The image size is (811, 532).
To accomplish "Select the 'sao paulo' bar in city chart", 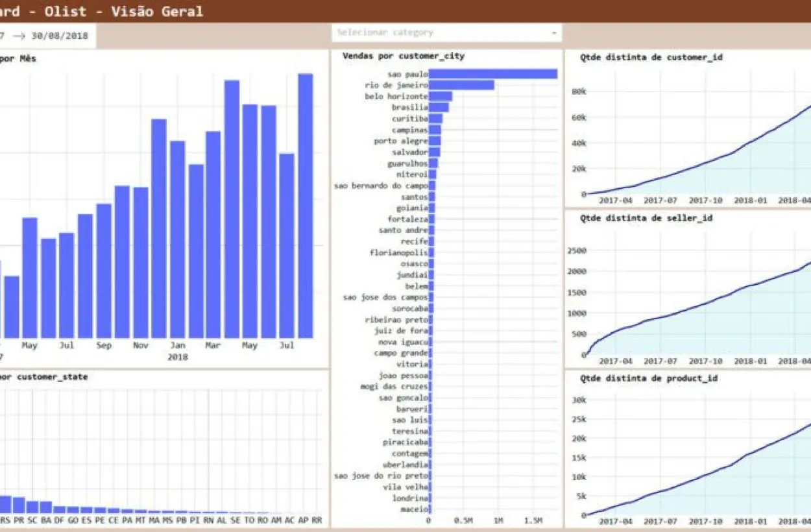I will click(492, 74).
